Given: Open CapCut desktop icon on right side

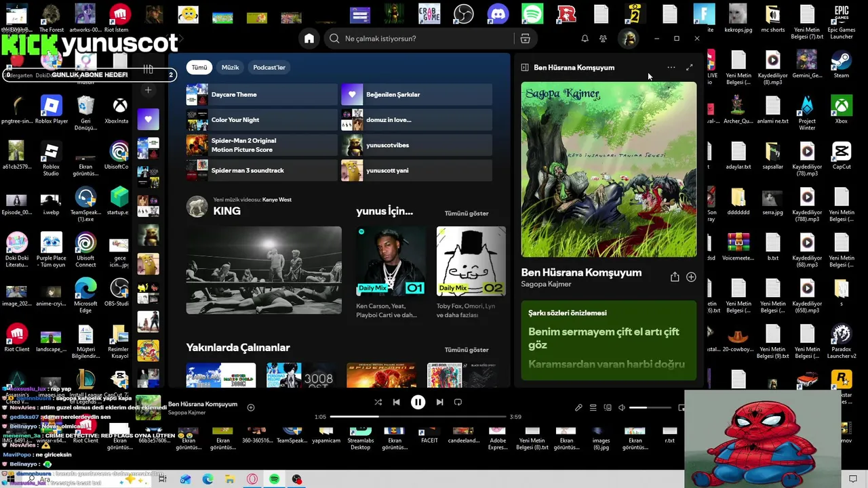Looking at the screenshot, I should (842, 156).
